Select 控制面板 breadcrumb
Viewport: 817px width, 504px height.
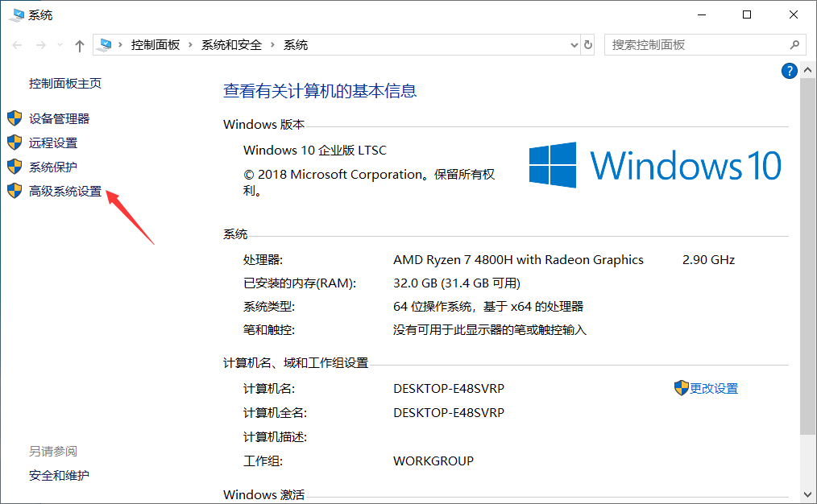click(x=156, y=45)
